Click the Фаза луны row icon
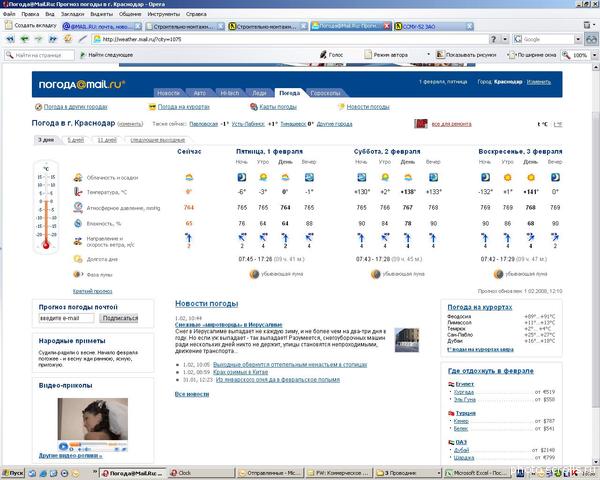Viewport: 600px width, 480px height. coord(78,274)
